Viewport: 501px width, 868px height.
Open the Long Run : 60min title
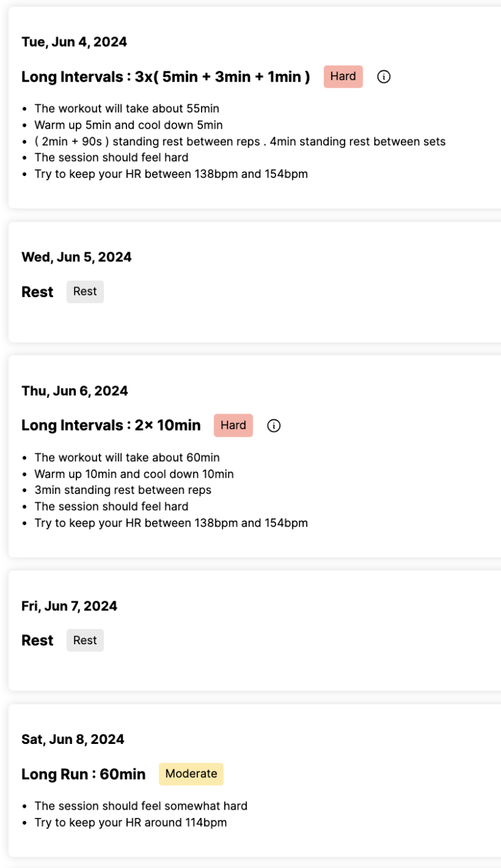click(83, 774)
